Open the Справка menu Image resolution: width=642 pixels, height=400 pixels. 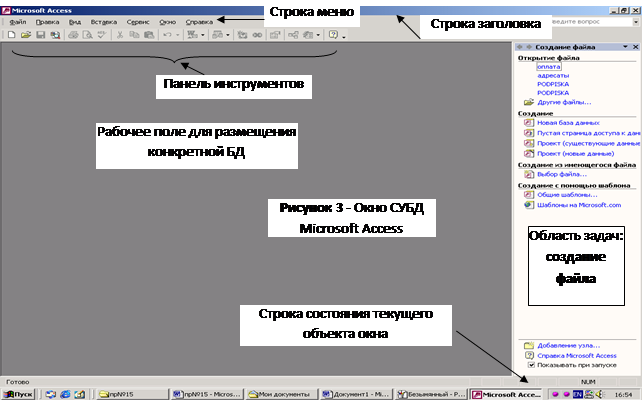(x=199, y=22)
